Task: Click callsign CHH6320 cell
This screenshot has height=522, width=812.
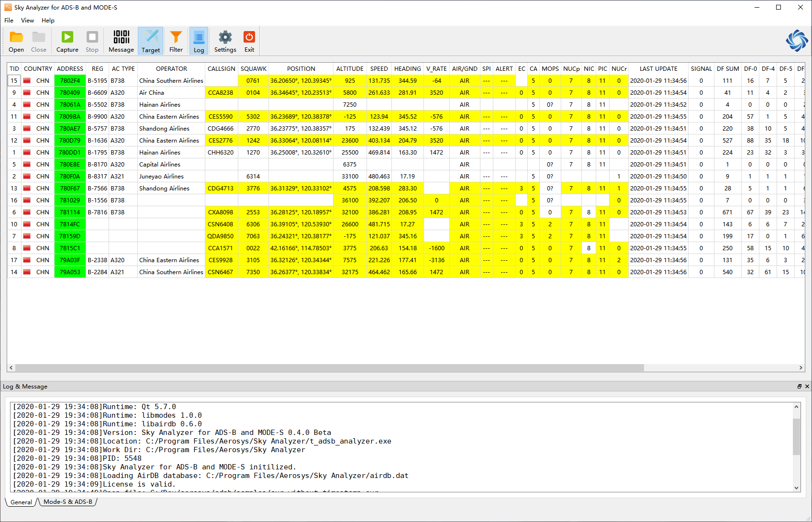Action: pos(221,152)
